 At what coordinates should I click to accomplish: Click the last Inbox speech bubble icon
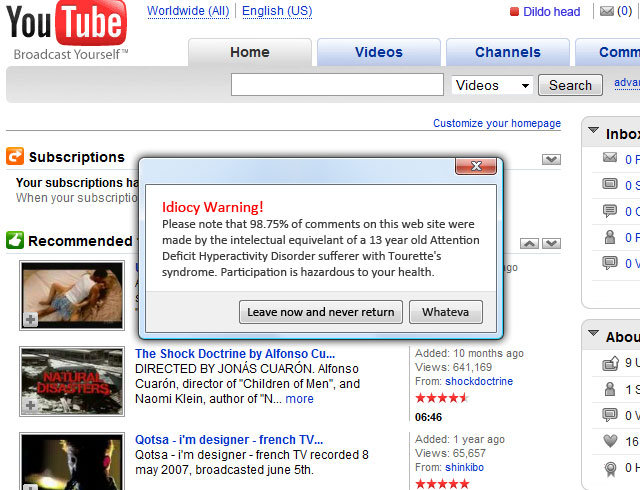click(x=610, y=263)
